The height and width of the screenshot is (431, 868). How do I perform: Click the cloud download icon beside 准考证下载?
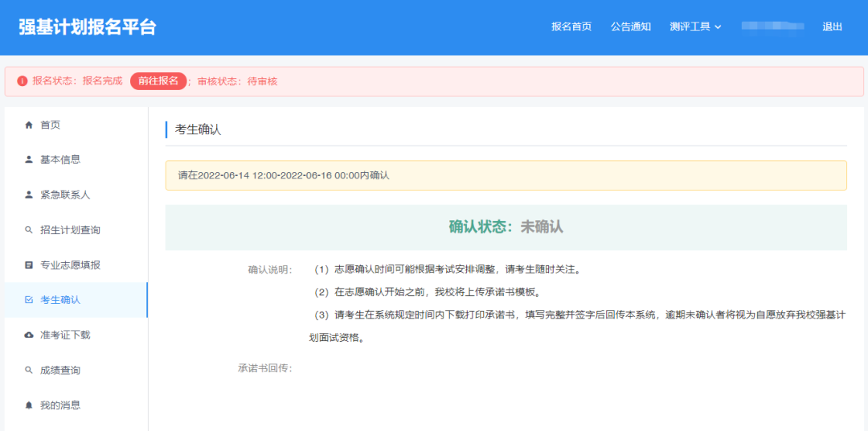point(29,335)
